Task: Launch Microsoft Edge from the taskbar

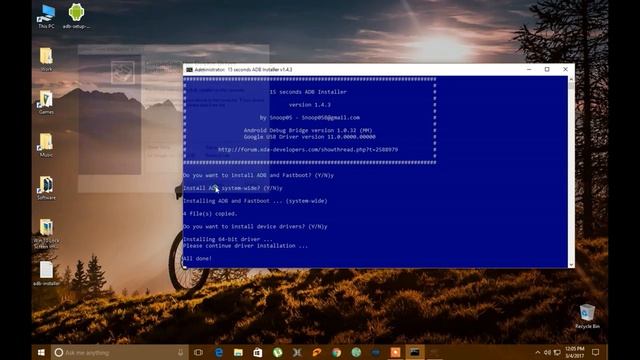Action: (219, 352)
